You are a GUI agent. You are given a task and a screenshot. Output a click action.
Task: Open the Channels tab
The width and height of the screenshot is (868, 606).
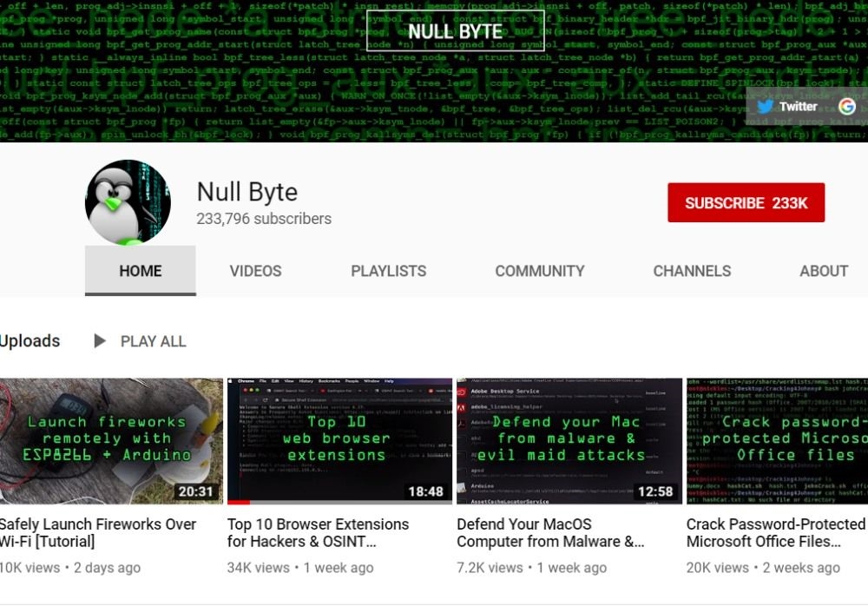point(692,271)
